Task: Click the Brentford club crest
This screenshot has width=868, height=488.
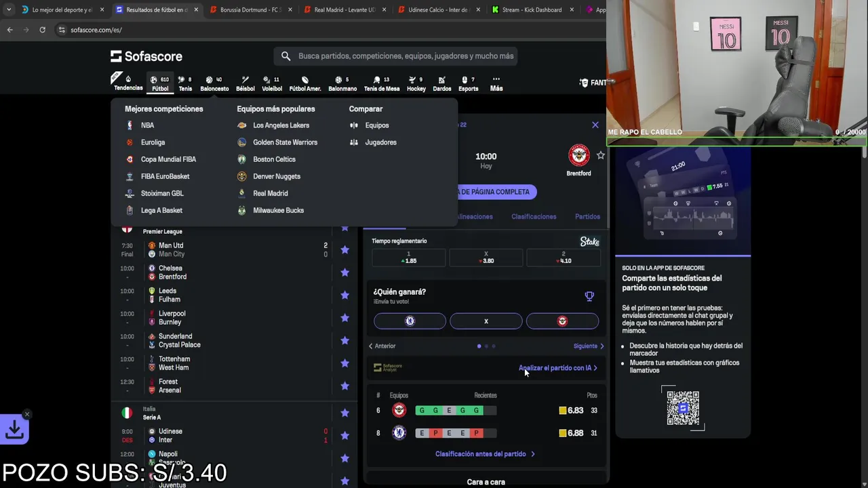Action: 578,155
